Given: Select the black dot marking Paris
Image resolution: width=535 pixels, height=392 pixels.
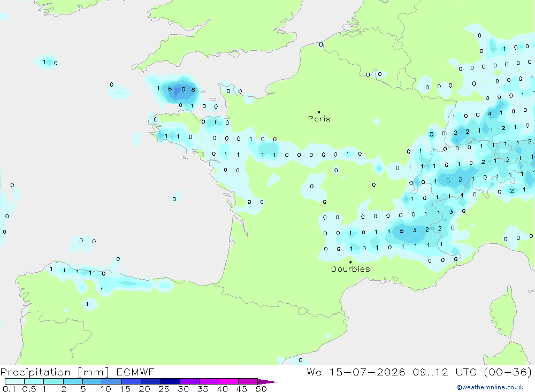Looking at the screenshot, I should (x=319, y=112).
